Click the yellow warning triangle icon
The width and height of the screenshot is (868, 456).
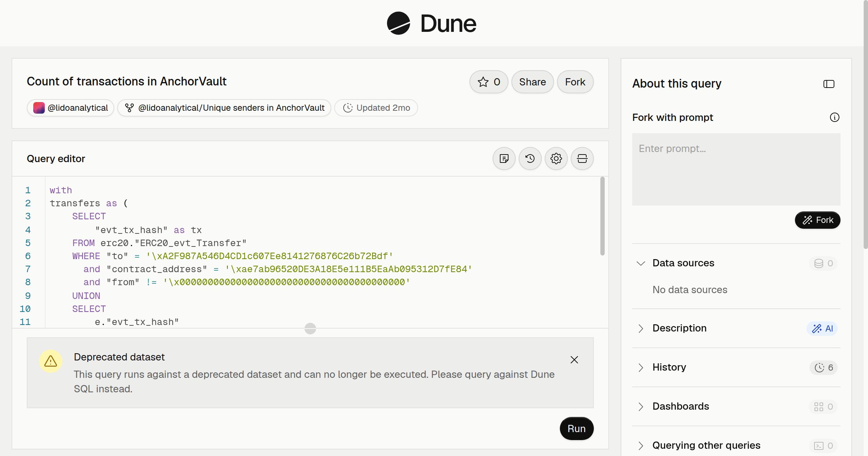(51, 361)
